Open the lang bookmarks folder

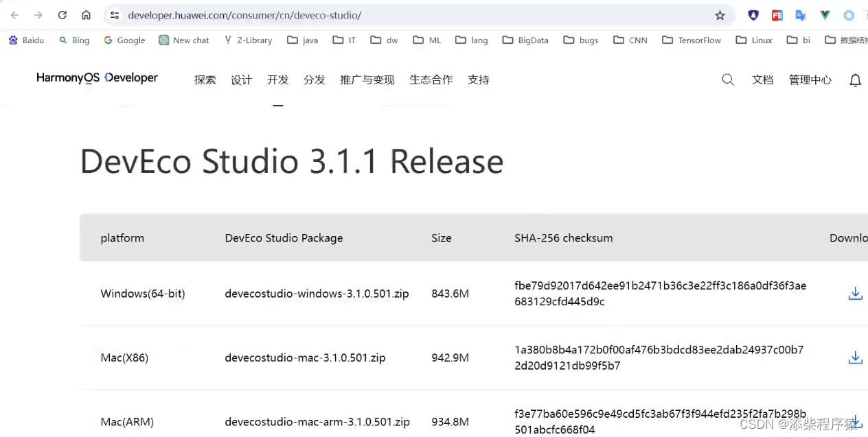[x=472, y=40]
